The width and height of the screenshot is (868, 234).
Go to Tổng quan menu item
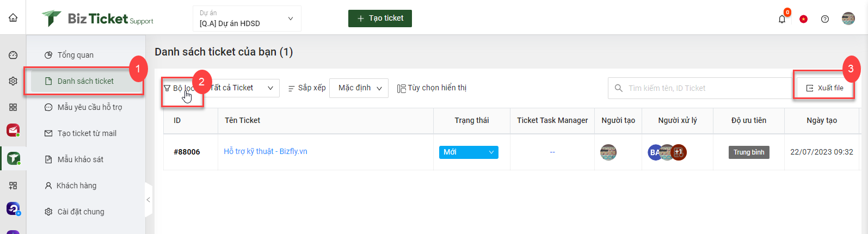tap(76, 55)
